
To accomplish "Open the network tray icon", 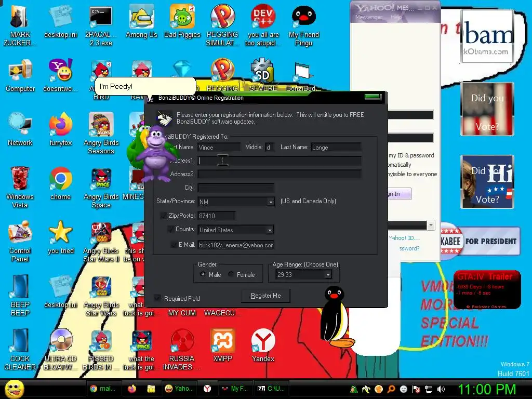I will coord(429,389).
